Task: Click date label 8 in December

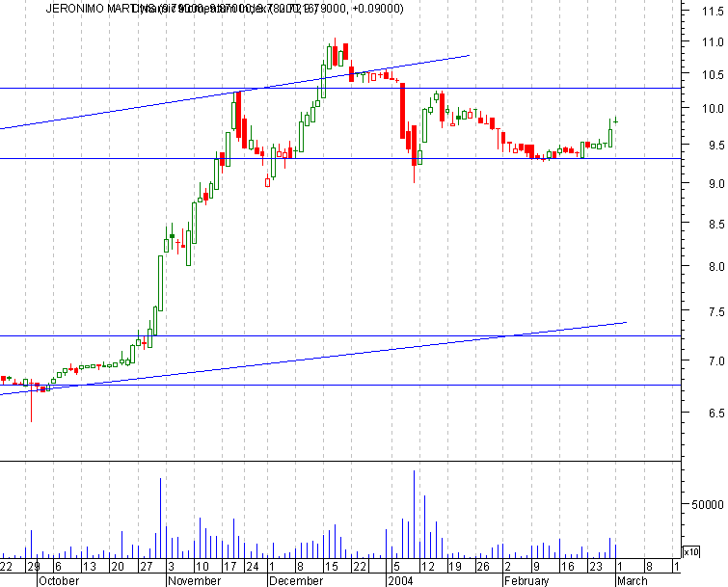Action: 301,567
